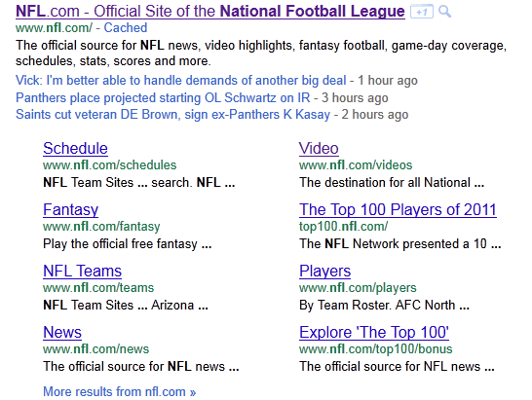Click the 'The destination for all National' snippet

click(x=392, y=183)
